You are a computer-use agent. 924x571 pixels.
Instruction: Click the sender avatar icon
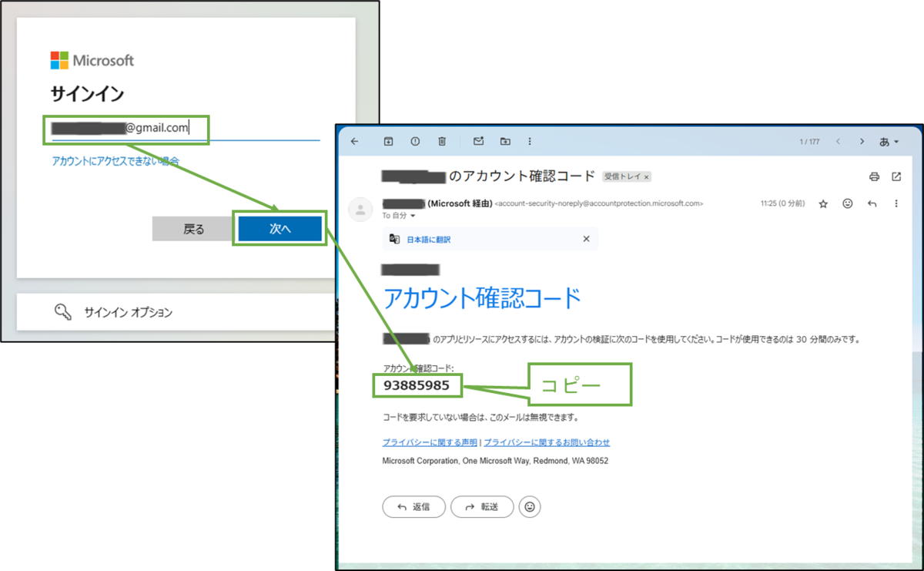click(x=360, y=209)
